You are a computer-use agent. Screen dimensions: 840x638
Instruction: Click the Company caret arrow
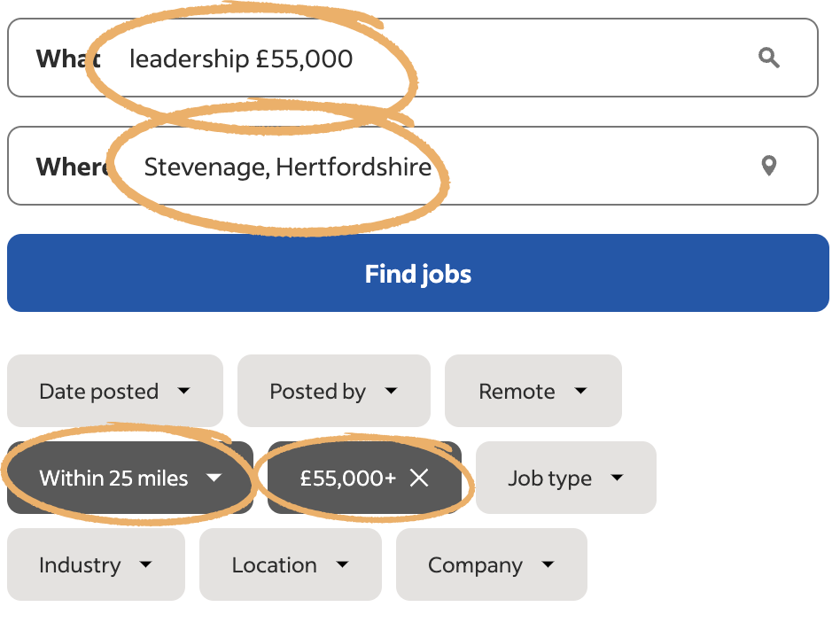pyautogui.click(x=548, y=565)
